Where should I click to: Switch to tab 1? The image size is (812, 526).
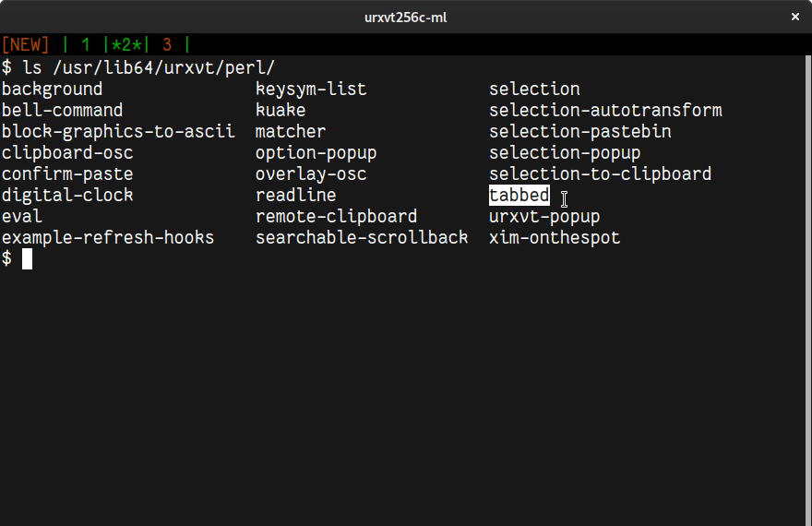[x=86, y=44]
